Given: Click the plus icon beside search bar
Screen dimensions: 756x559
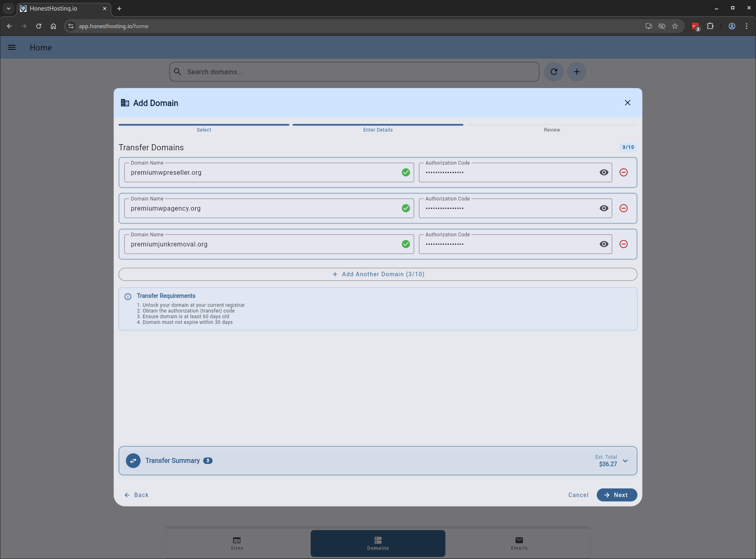Looking at the screenshot, I should (576, 72).
